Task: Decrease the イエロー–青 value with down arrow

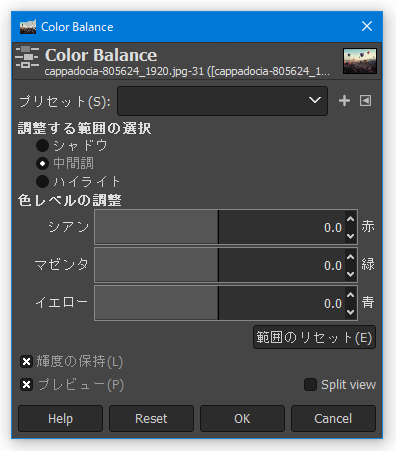Action: coord(350,312)
